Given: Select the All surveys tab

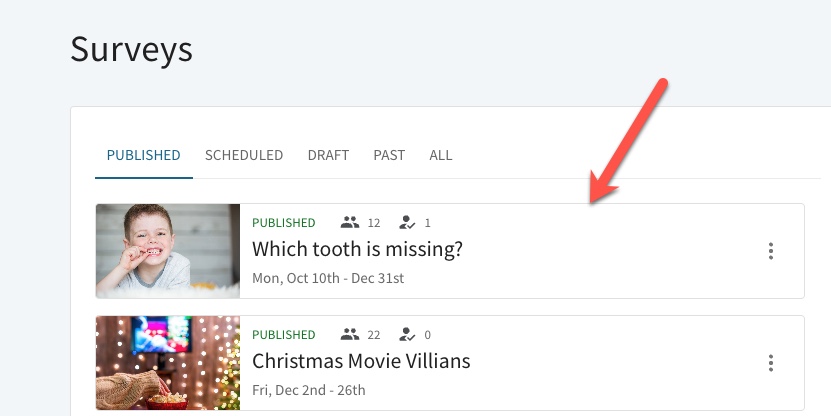Looking at the screenshot, I should pos(440,155).
